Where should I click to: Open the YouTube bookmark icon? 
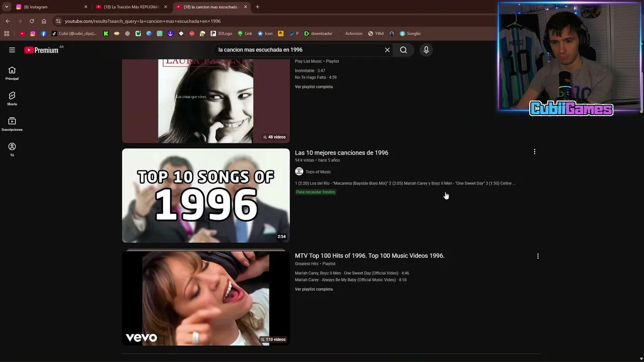(x=22, y=34)
